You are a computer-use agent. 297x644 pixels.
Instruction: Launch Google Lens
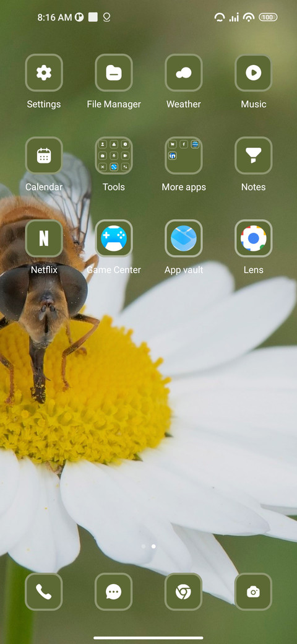point(254,238)
